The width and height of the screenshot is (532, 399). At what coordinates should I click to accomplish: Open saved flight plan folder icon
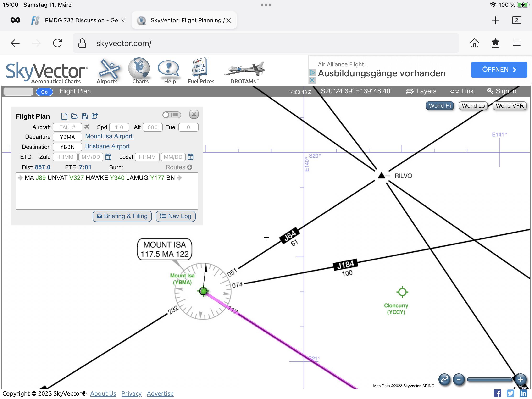pos(74,116)
